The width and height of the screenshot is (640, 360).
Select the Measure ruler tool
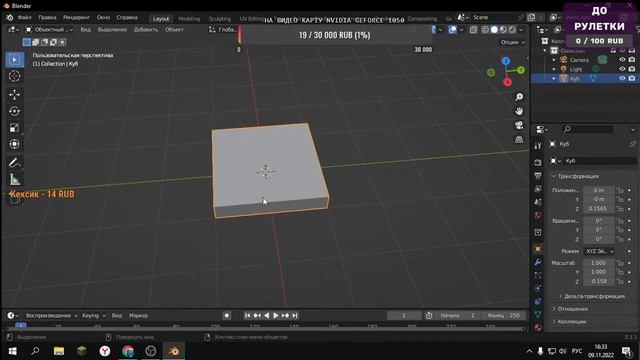15,179
